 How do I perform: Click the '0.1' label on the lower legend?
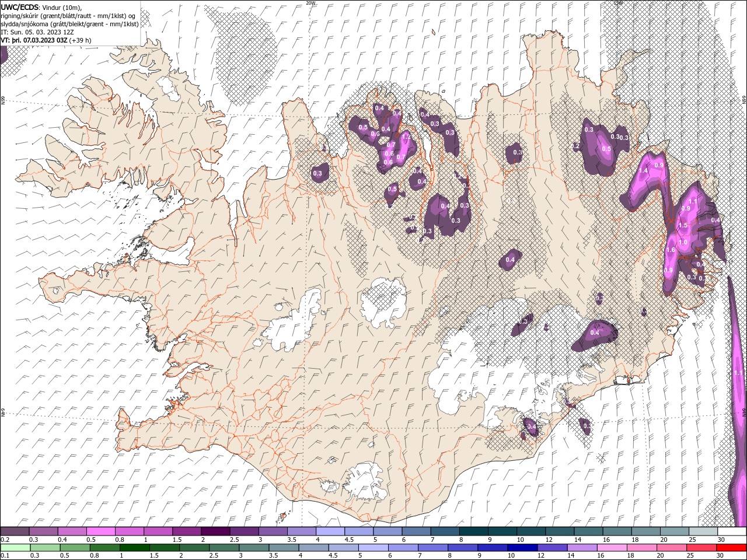point(5,555)
